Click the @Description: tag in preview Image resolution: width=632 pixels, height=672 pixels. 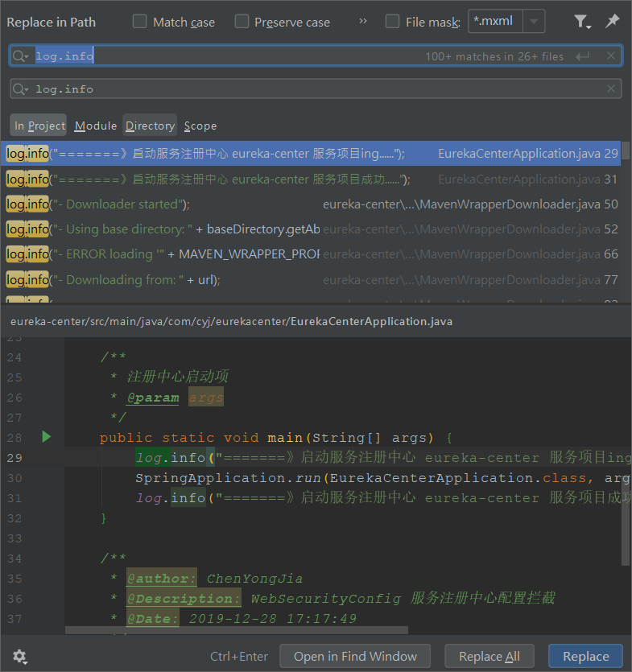point(184,598)
